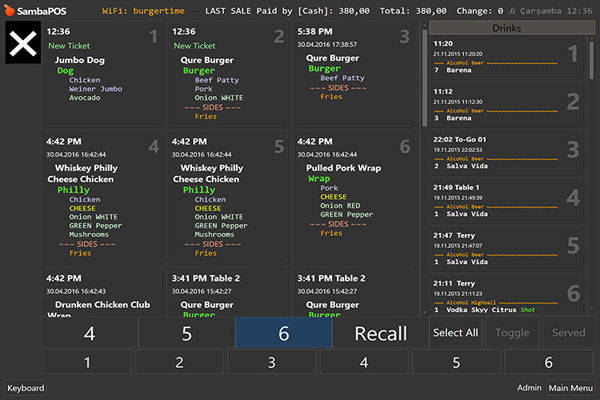Click the white X icon at top left
The width and height of the screenshot is (600, 400).
click(20, 45)
